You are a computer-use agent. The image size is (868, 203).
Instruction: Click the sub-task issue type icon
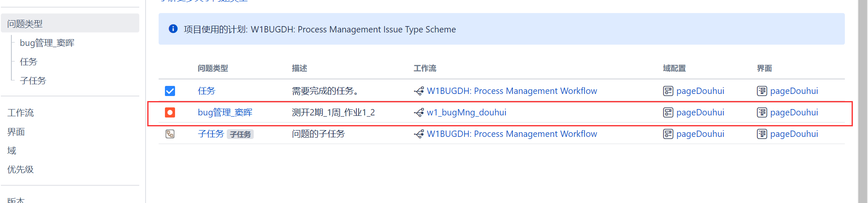point(170,134)
